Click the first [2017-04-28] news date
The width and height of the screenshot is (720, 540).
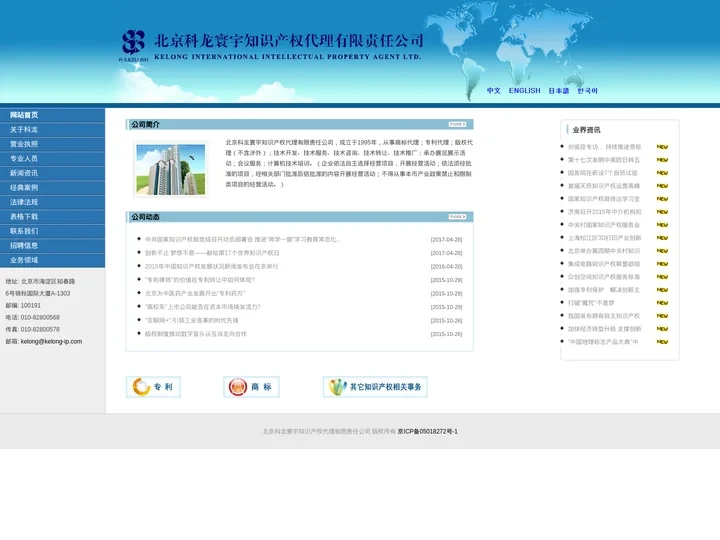(446, 240)
